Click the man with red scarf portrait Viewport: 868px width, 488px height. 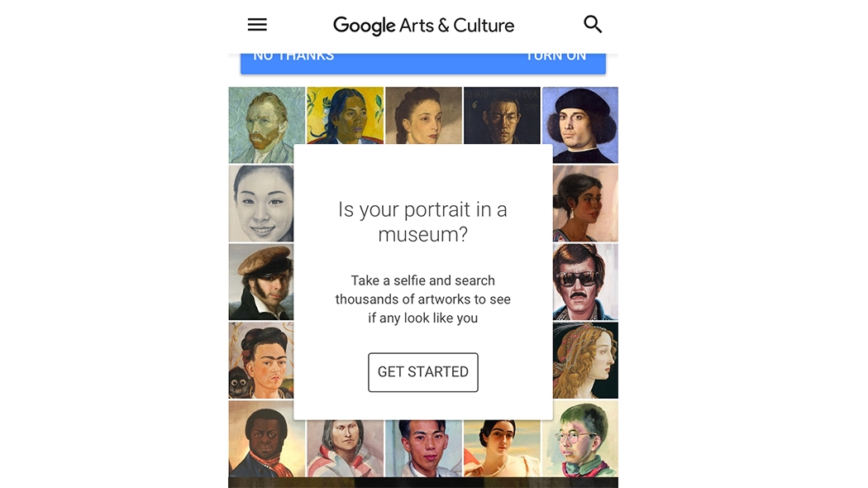pyautogui.click(x=266, y=438)
